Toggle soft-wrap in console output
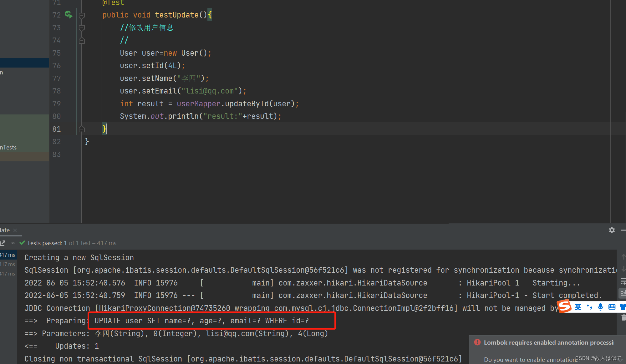 coord(623,281)
